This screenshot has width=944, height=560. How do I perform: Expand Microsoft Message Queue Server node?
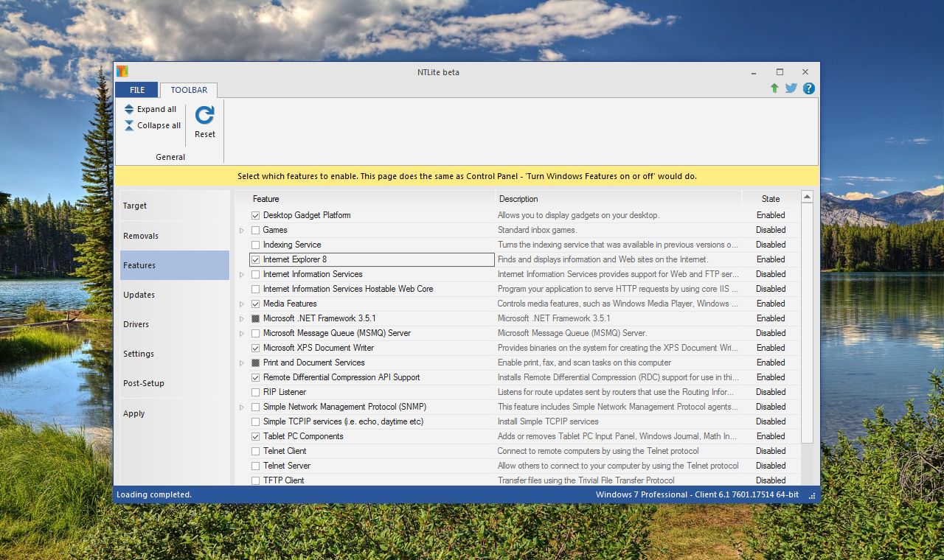pos(241,333)
